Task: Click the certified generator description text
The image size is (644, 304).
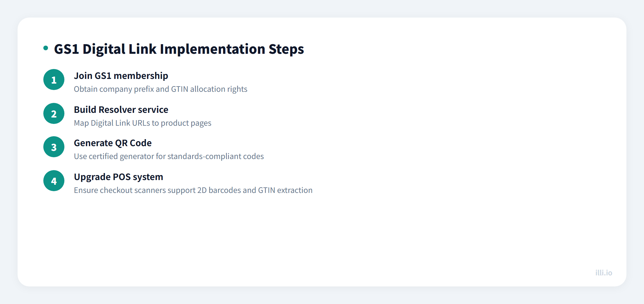Action: coord(169,156)
